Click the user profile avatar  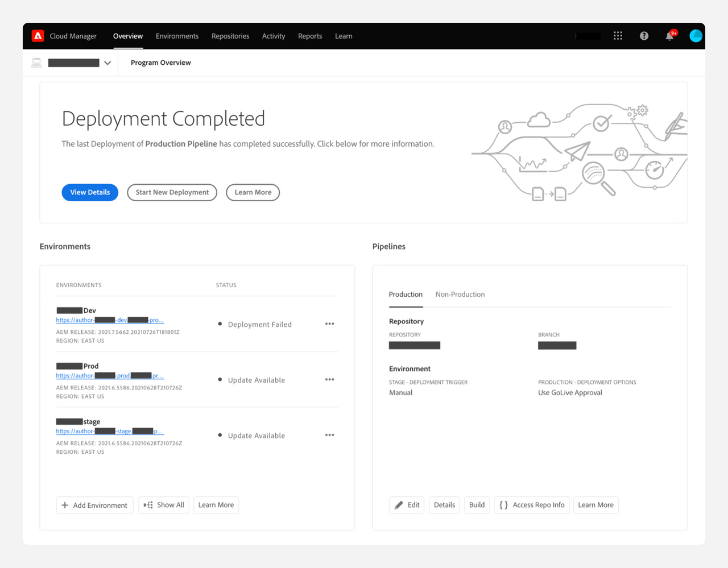[x=696, y=36]
